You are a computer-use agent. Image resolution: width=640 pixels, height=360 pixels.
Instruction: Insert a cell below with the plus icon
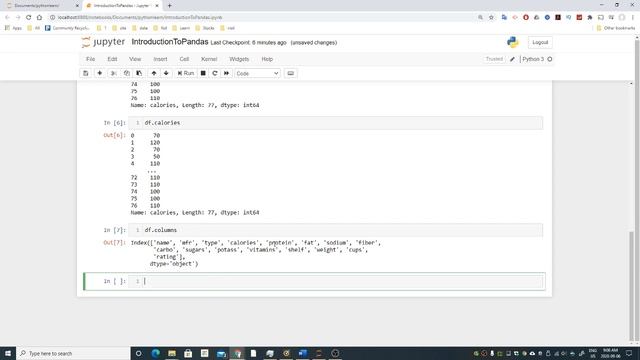click(100, 73)
